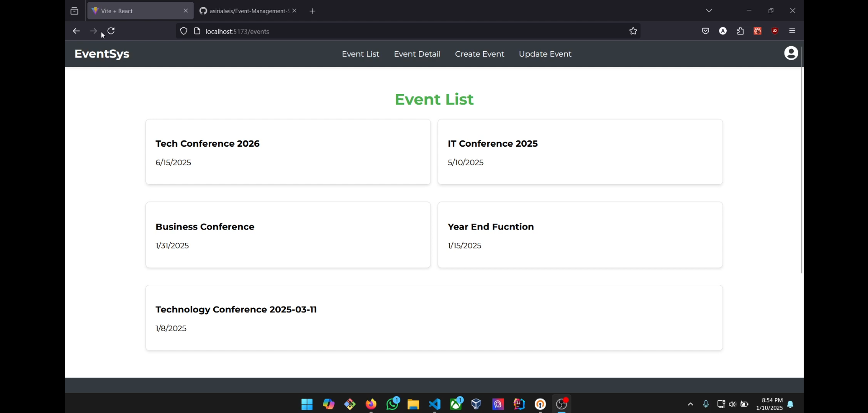The image size is (868, 413).
Task: Open Firefox from the taskbar
Action: click(x=371, y=404)
